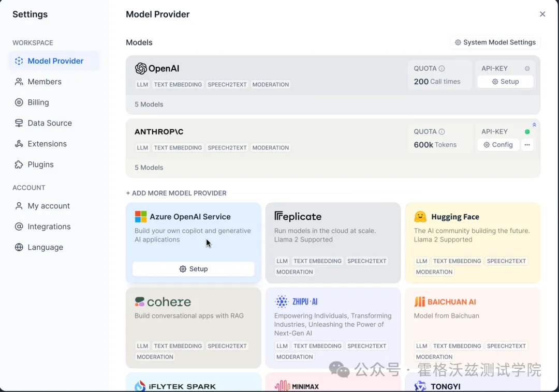Open the Integrations settings

(x=54, y=227)
